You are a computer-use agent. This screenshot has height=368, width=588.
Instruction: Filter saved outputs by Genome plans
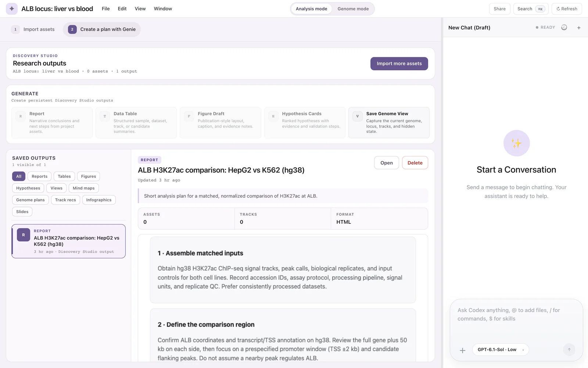(x=31, y=200)
